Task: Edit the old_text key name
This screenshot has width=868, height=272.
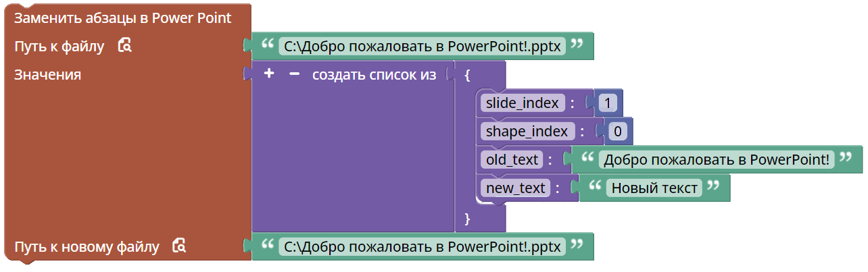Action: click(512, 159)
